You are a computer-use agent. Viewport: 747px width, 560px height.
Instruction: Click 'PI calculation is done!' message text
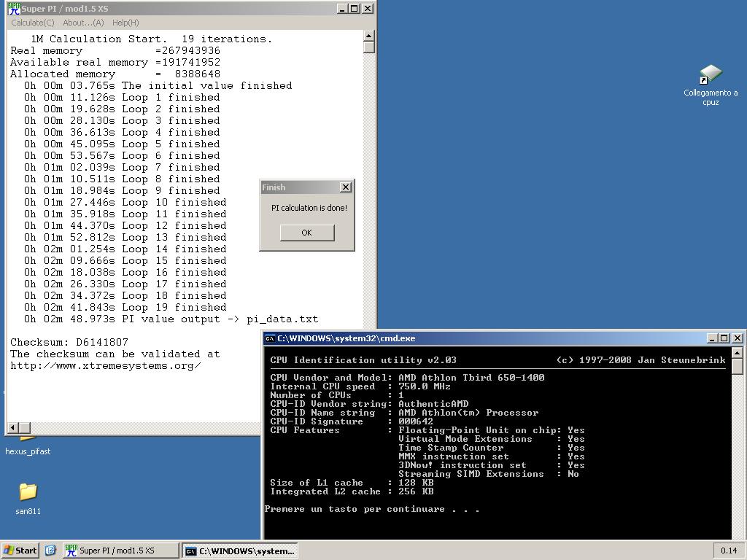pos(309,208)
